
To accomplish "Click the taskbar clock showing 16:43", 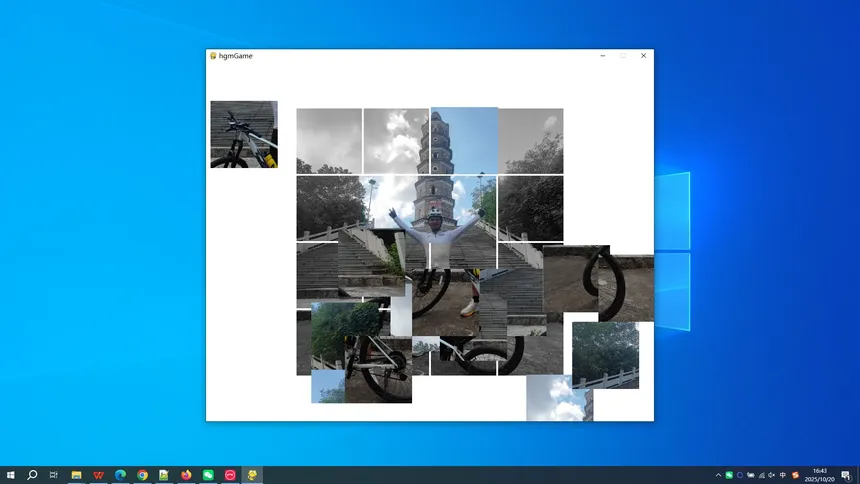I will [x=819, y=475].
